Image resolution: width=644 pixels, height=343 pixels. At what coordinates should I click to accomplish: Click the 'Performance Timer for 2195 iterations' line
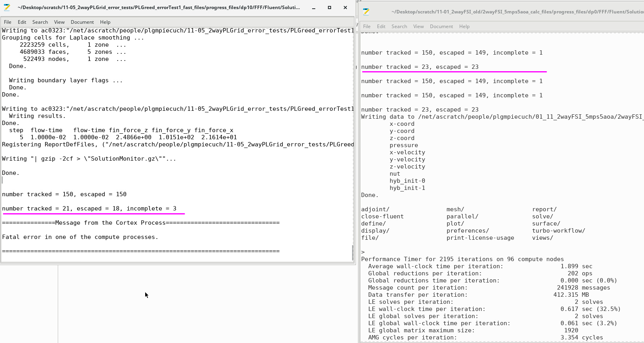click(x=462, y=259)
